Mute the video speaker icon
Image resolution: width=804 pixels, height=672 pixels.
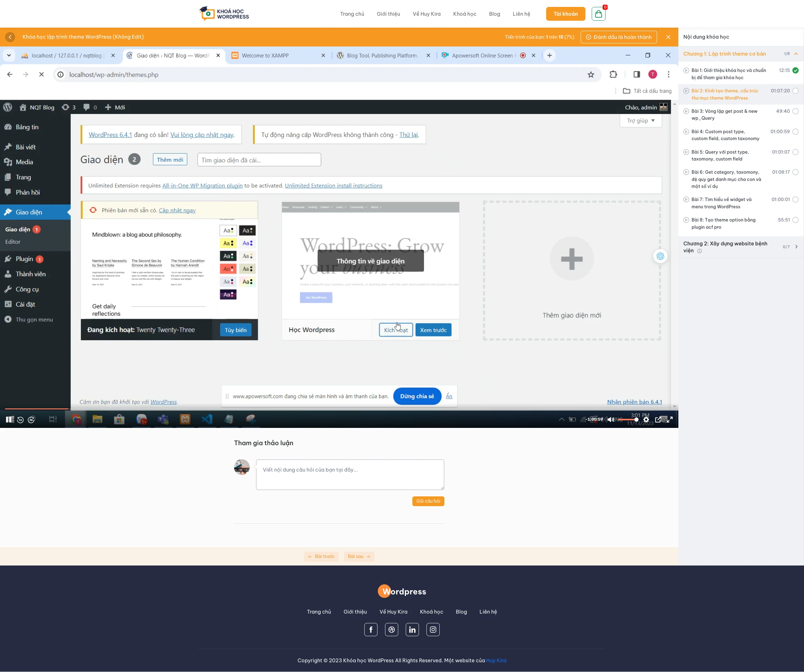(610, 419)
